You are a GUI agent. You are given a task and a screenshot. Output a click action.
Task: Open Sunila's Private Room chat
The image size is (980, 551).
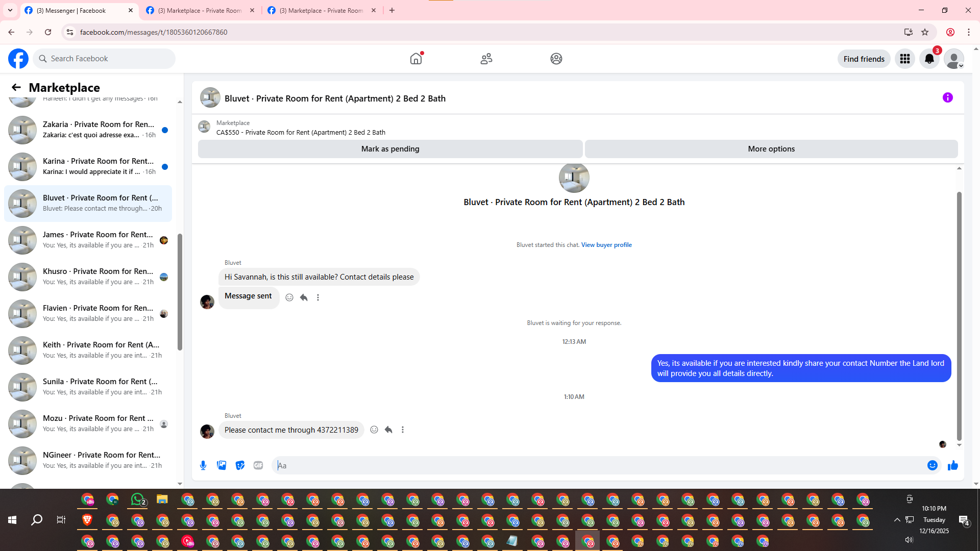click(88, 387)
